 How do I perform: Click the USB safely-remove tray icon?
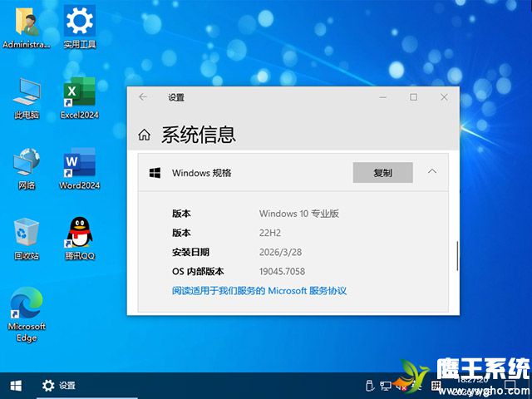coord(369,386)
